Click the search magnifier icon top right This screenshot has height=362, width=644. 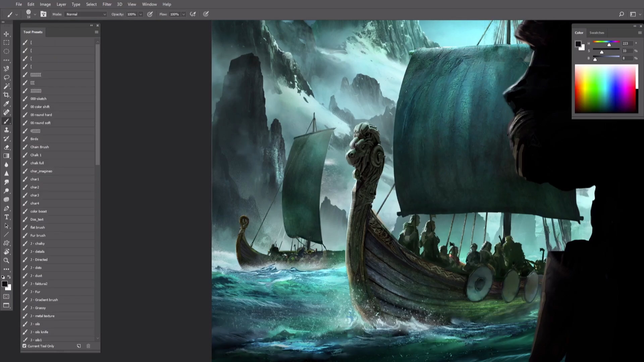621,14
